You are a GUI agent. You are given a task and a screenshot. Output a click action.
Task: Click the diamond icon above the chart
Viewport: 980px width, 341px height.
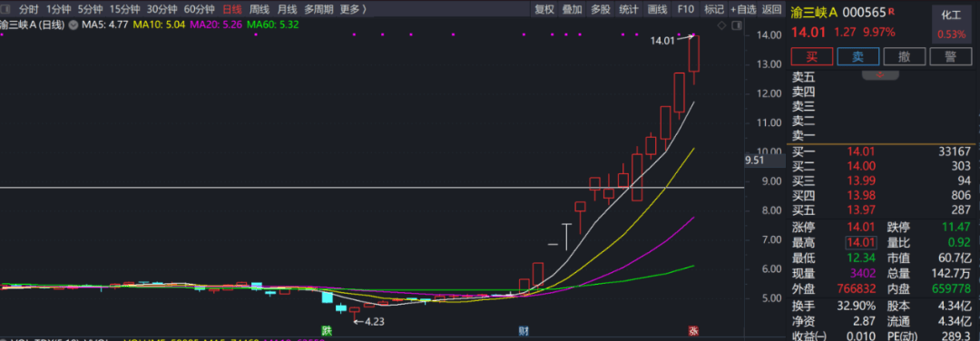[x=721, y=25]
